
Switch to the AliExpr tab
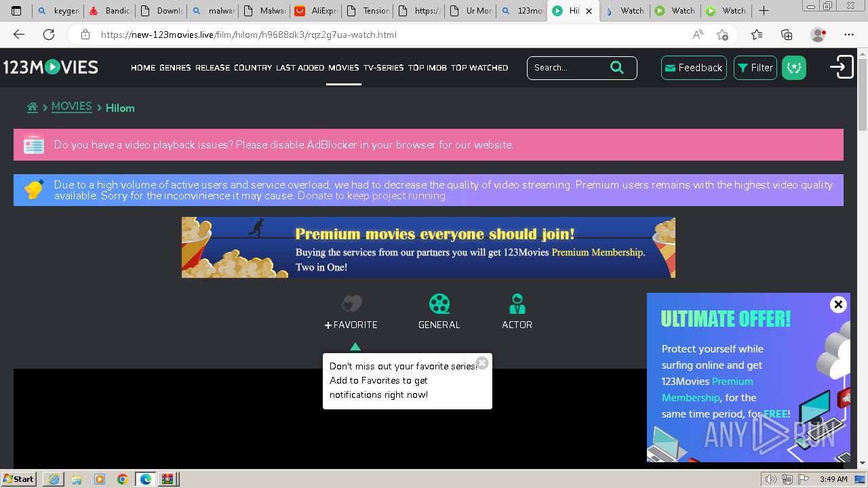315,11
